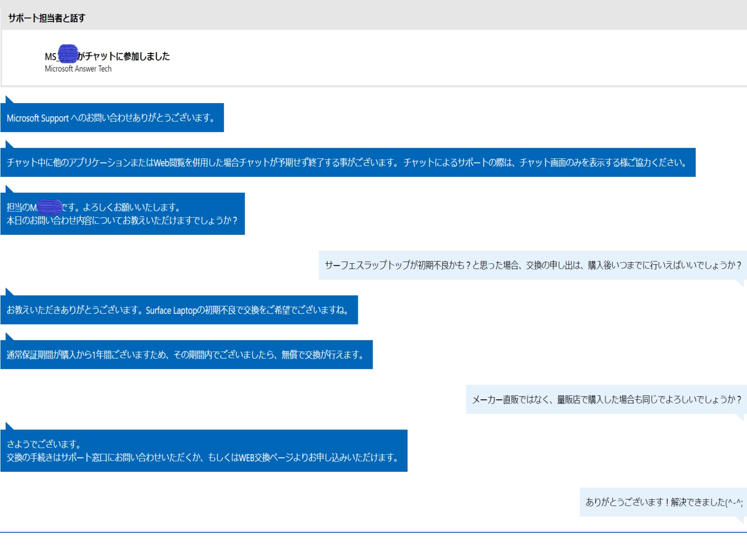Click the blue divider line above the input area
The height and width of the screenshot is (560, 747).
[x=373, y=532]
